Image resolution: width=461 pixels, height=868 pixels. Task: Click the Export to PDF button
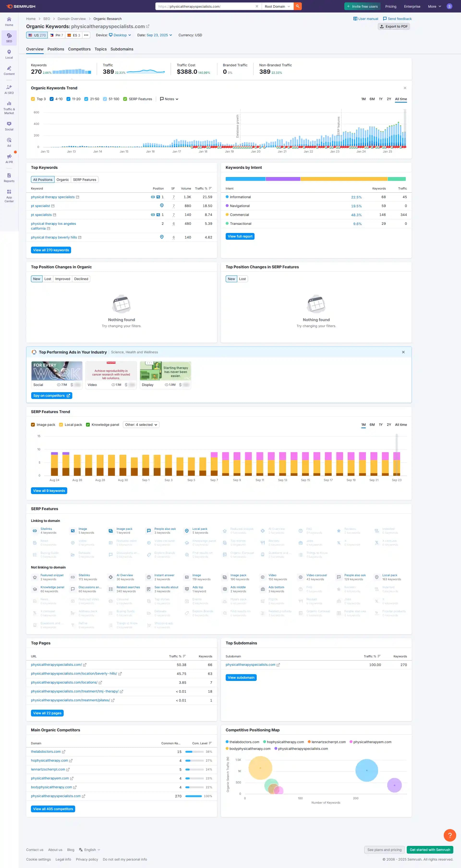[394, 27]
